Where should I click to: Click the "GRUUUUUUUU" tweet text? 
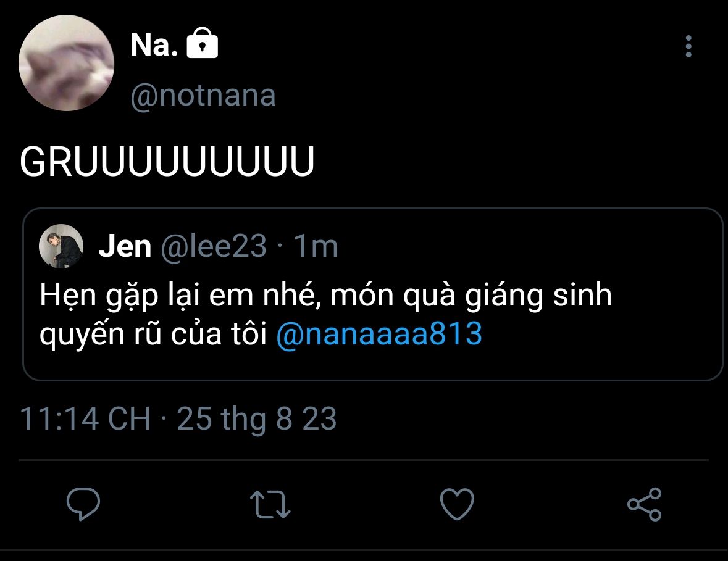tap(167, 162)
